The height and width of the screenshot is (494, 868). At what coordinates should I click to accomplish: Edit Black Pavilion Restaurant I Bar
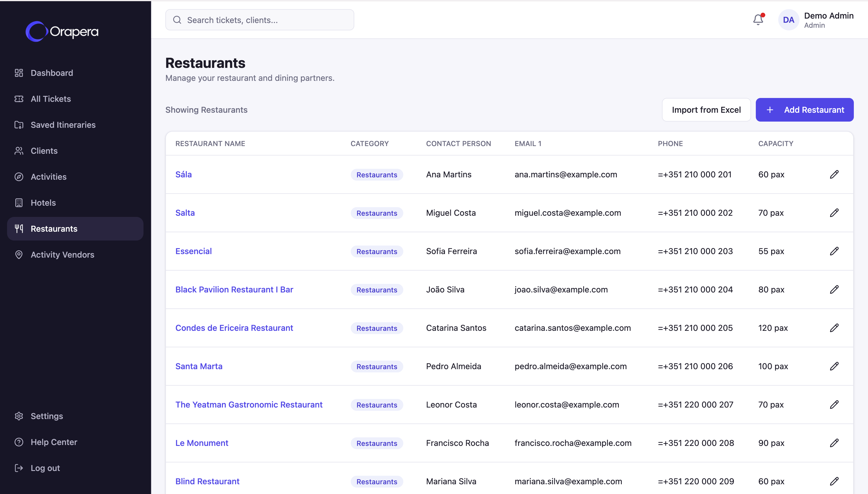tap(834, 289)
